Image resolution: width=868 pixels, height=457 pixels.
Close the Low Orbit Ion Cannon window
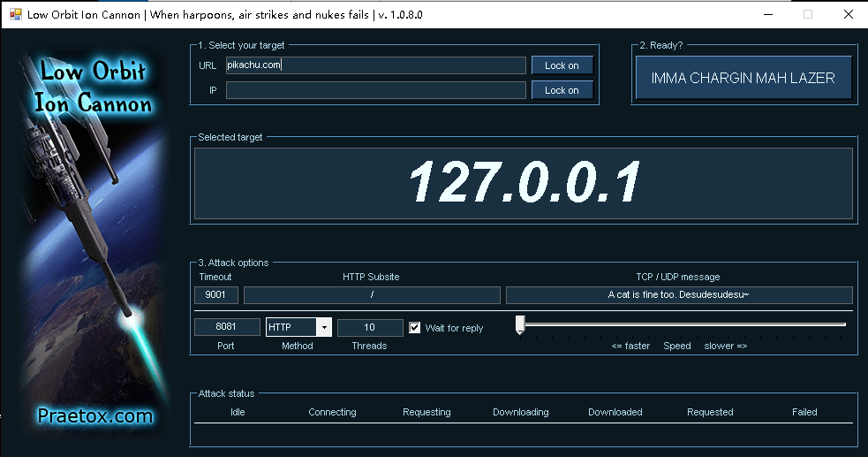[x=848, y=14]
